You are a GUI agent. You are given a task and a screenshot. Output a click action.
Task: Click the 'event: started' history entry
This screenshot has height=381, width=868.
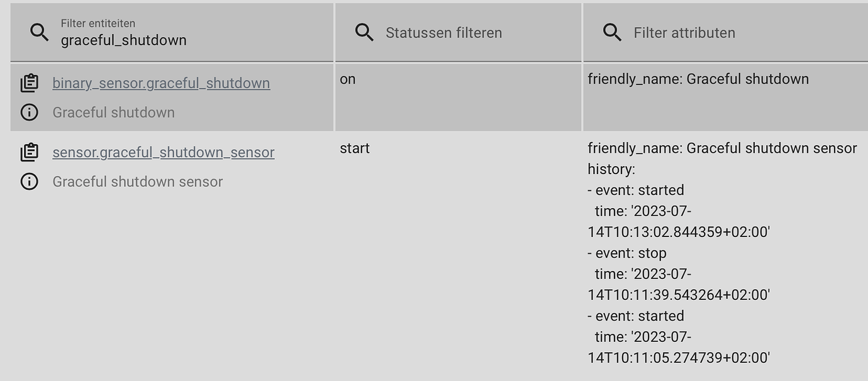pos(637,190)
